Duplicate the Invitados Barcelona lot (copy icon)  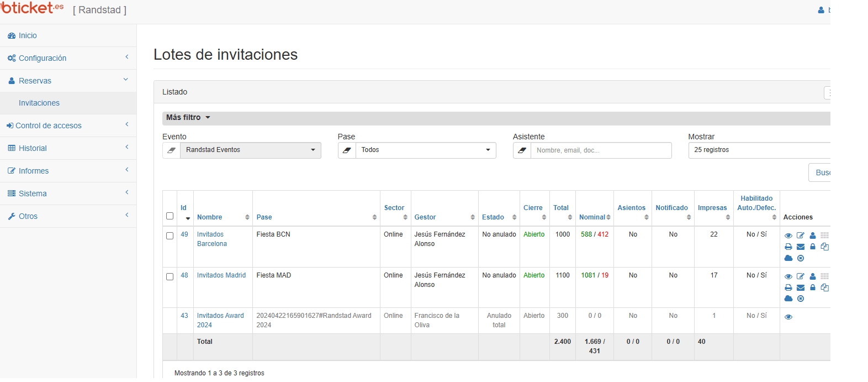coord(825,247)
